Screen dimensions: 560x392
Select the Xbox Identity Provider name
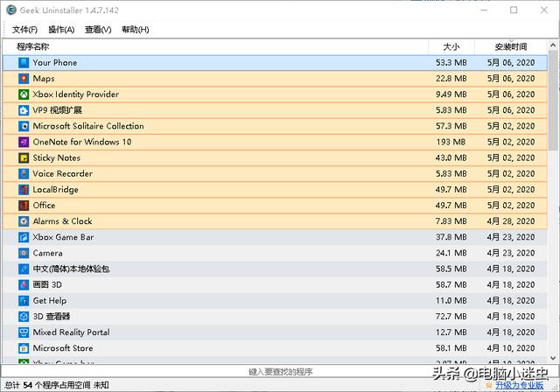[76, 94]
